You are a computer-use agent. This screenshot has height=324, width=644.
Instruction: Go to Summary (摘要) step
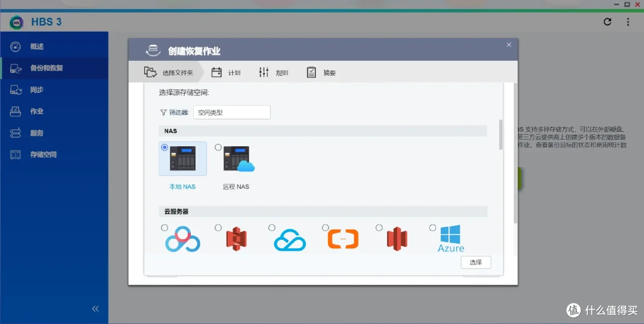click(321, 73)
